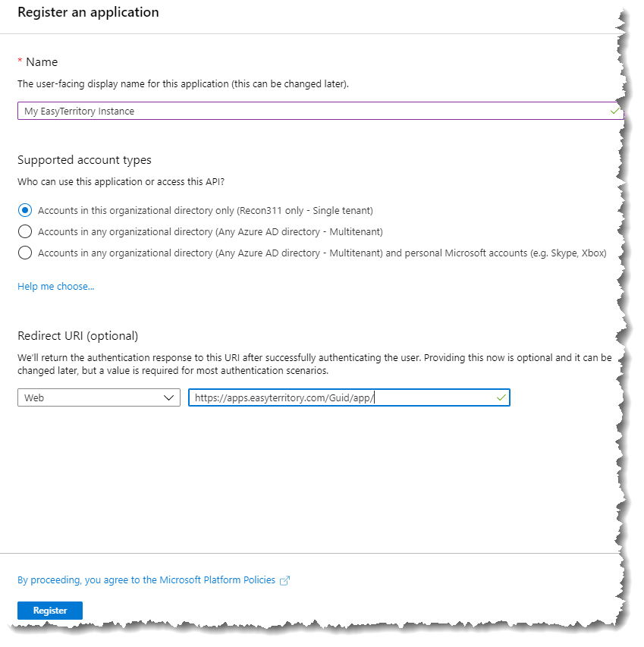Click the Redirect URI input field

point(349,397)
